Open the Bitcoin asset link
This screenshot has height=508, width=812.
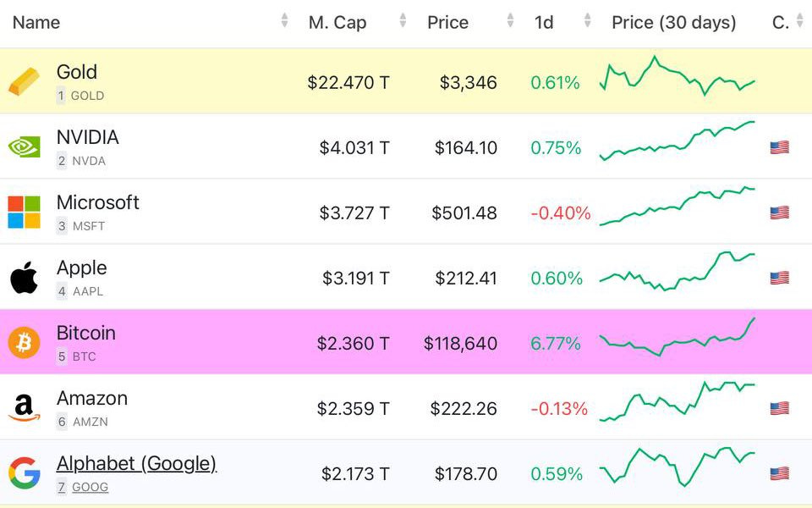tap(86, 333)
